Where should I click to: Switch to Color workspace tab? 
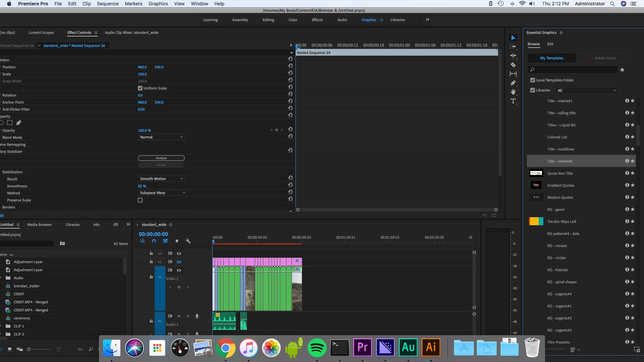(x=292, y=20)
